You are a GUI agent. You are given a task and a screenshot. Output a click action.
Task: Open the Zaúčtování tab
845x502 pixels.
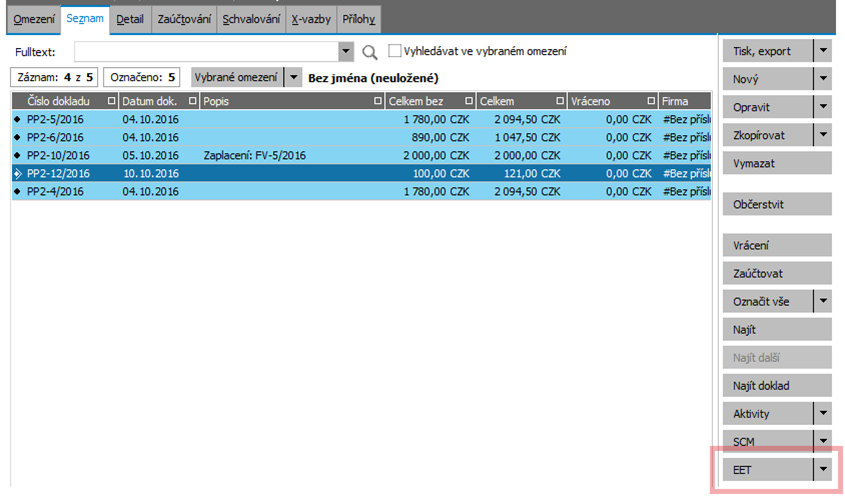pos(184,19)
